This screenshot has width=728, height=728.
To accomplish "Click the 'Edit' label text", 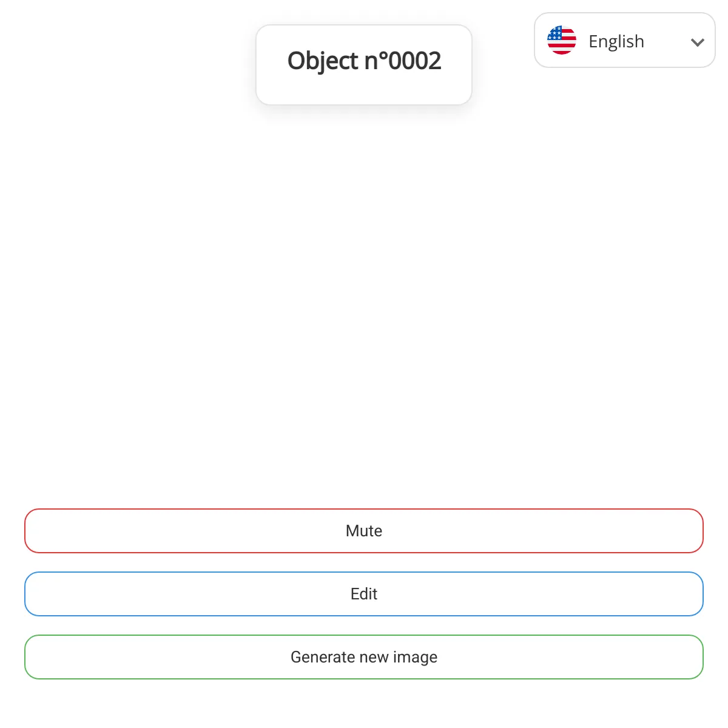I will [364, 594].
